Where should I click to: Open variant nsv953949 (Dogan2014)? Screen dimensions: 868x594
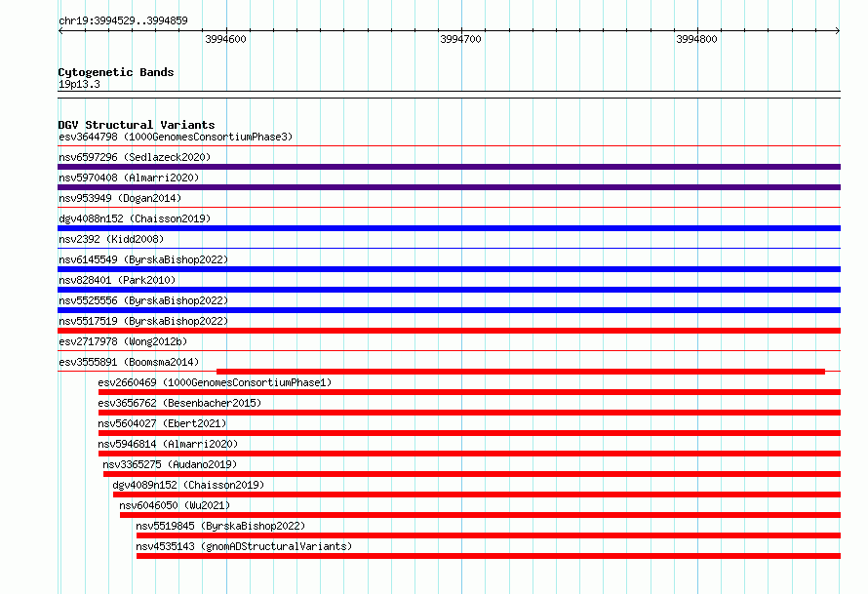coord(120,198)
